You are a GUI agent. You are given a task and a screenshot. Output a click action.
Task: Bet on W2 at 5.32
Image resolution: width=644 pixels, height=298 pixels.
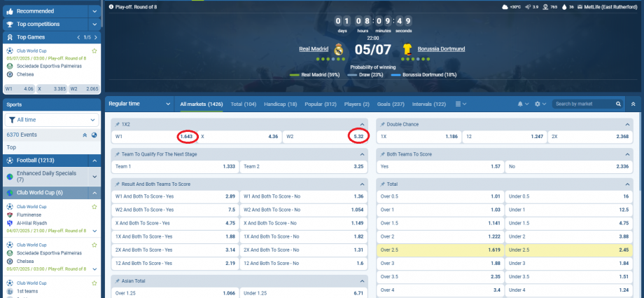pos(325,137)
